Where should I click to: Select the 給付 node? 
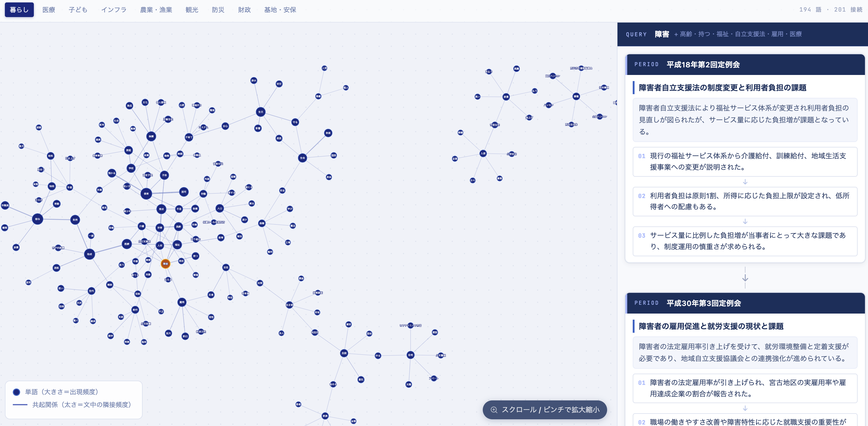(135, 310)
